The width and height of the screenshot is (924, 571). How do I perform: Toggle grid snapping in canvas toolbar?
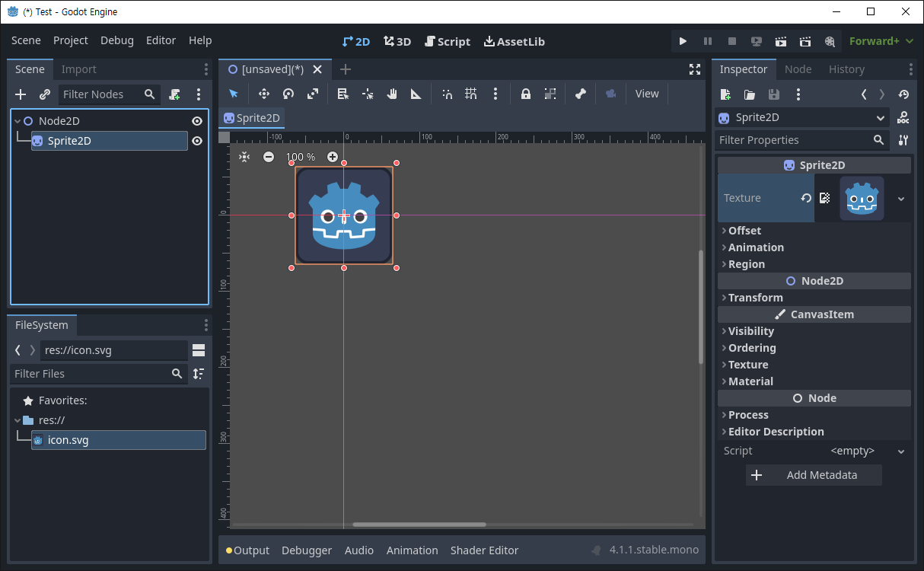471,94
